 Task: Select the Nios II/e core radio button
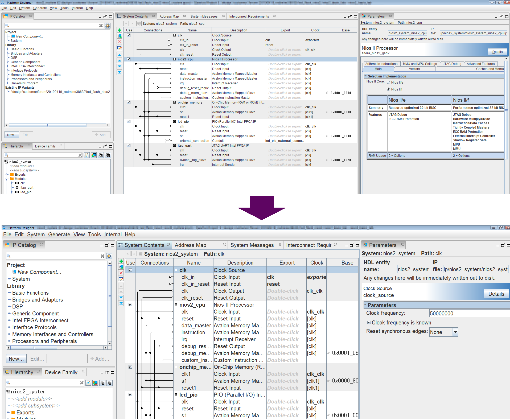[388, 83]
